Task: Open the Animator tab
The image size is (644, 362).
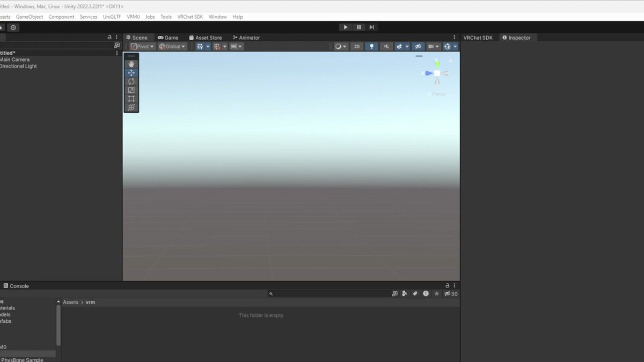Action: [246, 38]
